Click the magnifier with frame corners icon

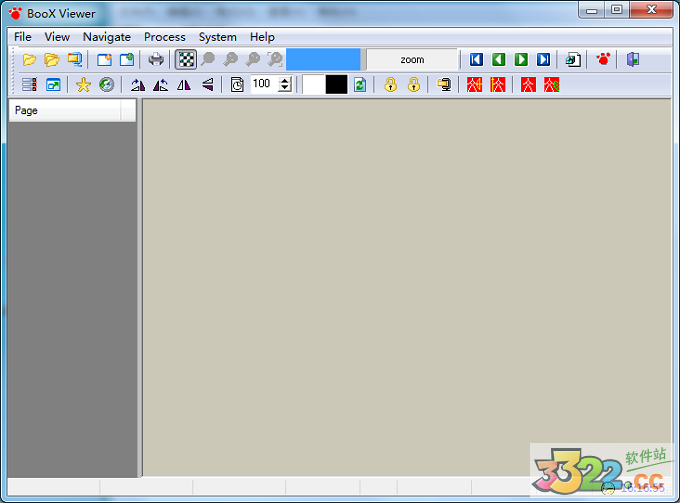(x=275, y=59)
